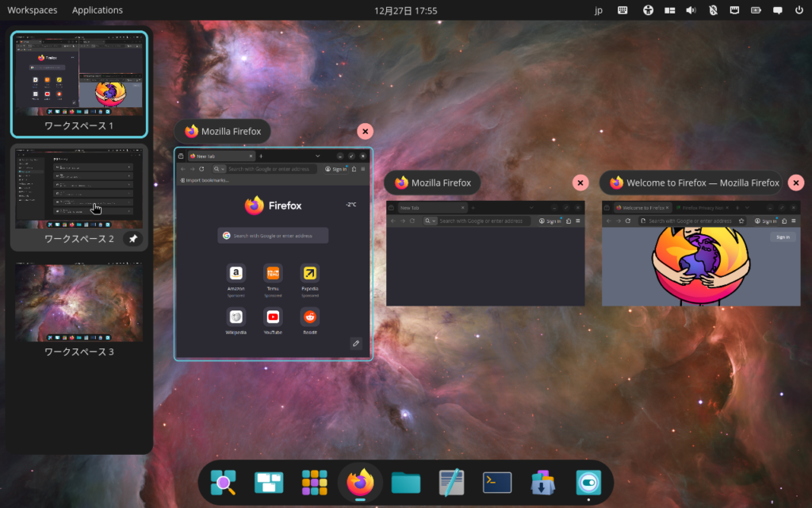Switch to the ワークスペース 3 thumbnail

click(79, 302)
